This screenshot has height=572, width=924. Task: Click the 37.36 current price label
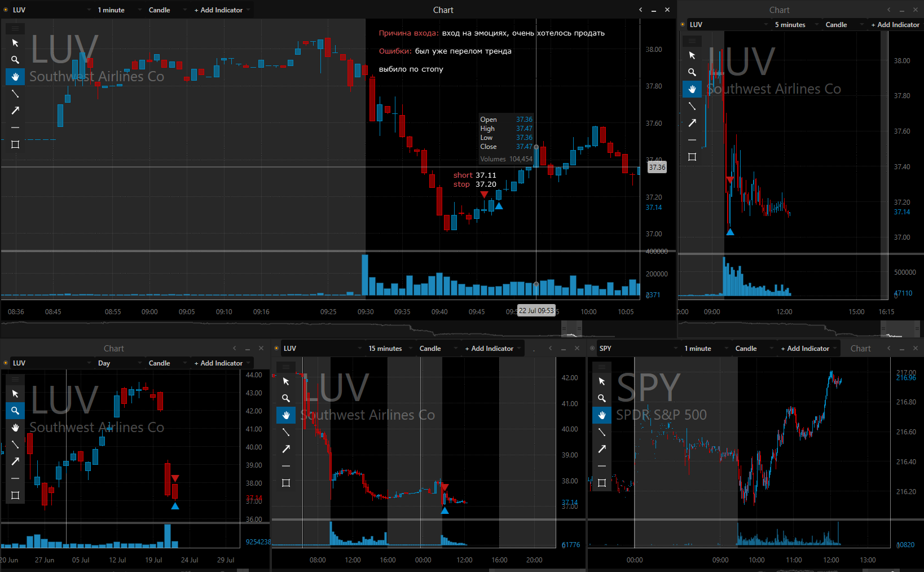(x=657, y=168)
